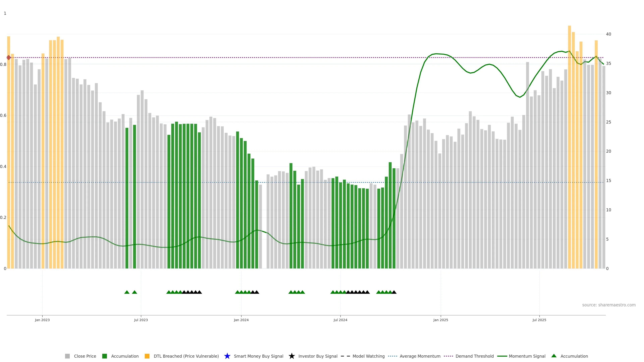The image size is (644, 362).
Task: Toggle the Demand Threshold legend label
Action: (474, 356)
